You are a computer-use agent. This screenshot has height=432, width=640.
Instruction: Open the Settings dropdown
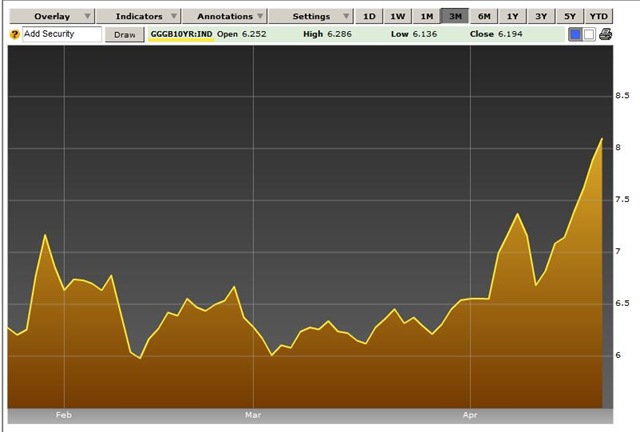click(311, 16)
